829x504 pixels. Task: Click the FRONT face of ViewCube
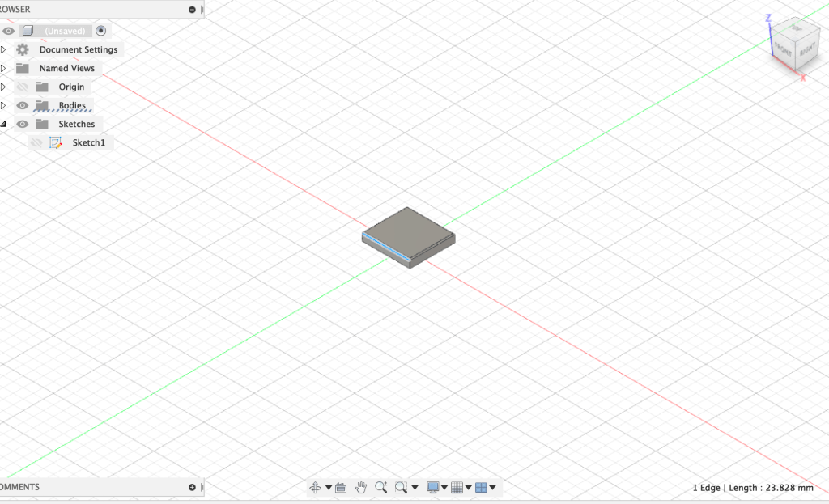(783, 47)
